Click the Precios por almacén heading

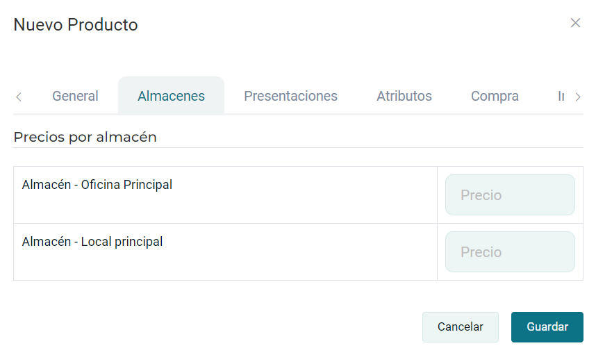pos(85,137)
